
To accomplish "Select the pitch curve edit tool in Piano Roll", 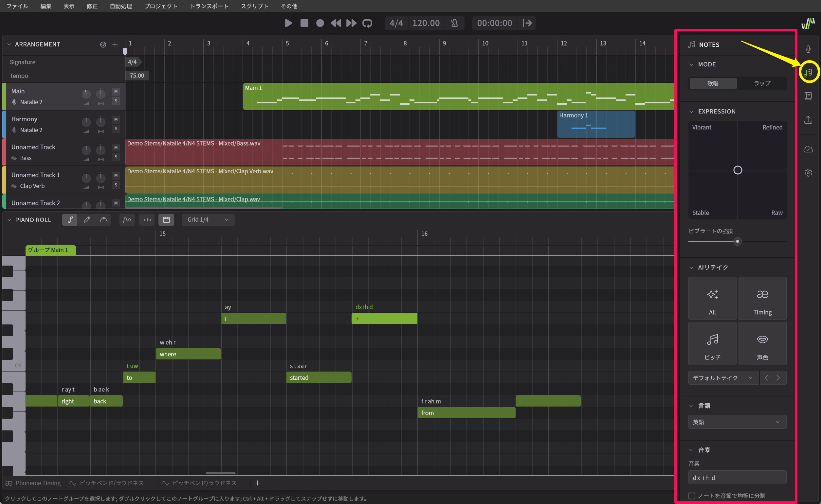I will point(104,220).
